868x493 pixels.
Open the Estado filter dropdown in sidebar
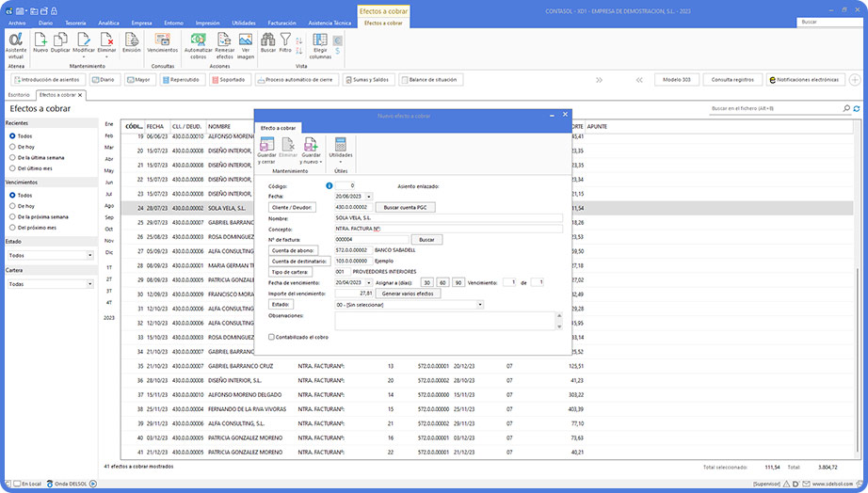(89, 255)
